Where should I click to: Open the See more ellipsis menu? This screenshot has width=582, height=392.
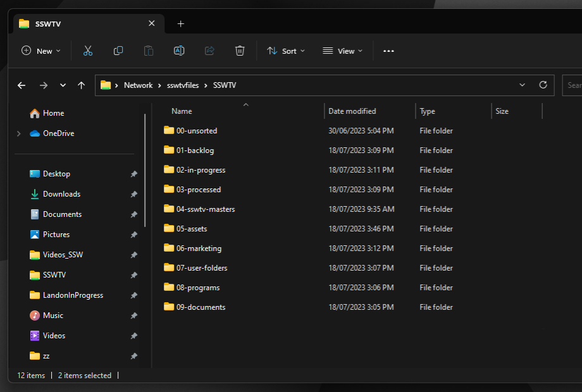point(388,51)
